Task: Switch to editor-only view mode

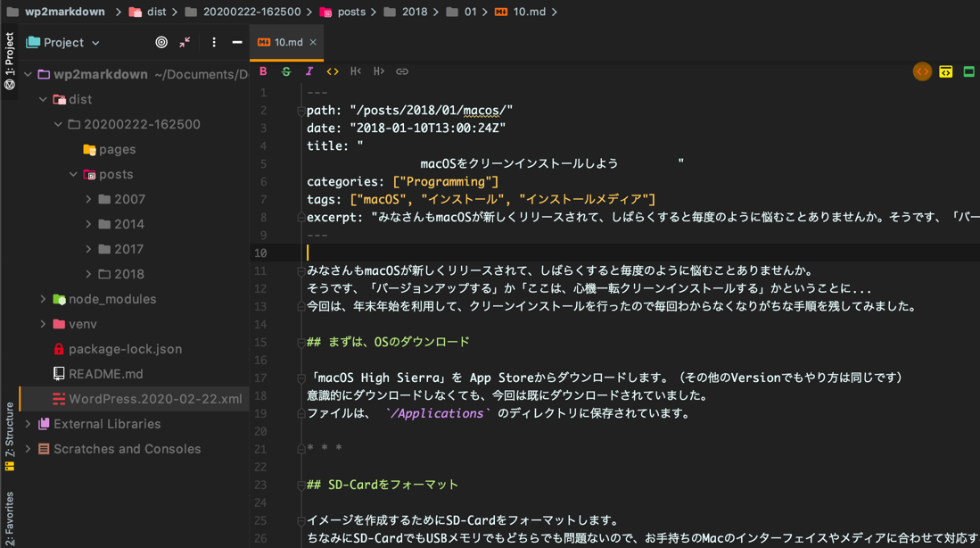Action: tap(922, 71)
